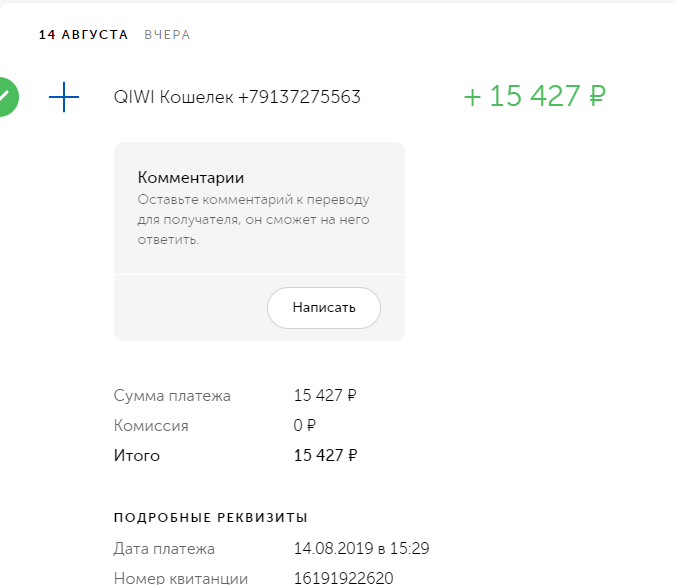The height and width of the screenshot is (585, 676).
Task: Click the Итого label
Action: [x=137, y=456]
